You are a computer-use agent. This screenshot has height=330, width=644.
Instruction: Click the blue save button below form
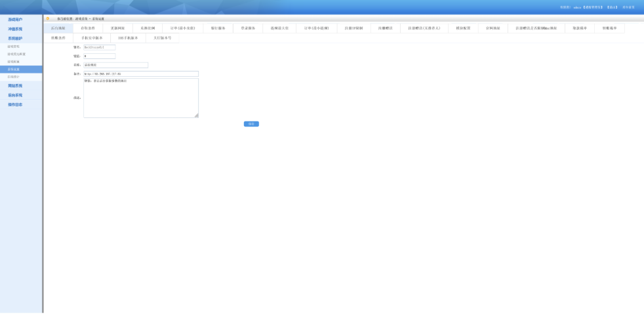coord(251,124)
